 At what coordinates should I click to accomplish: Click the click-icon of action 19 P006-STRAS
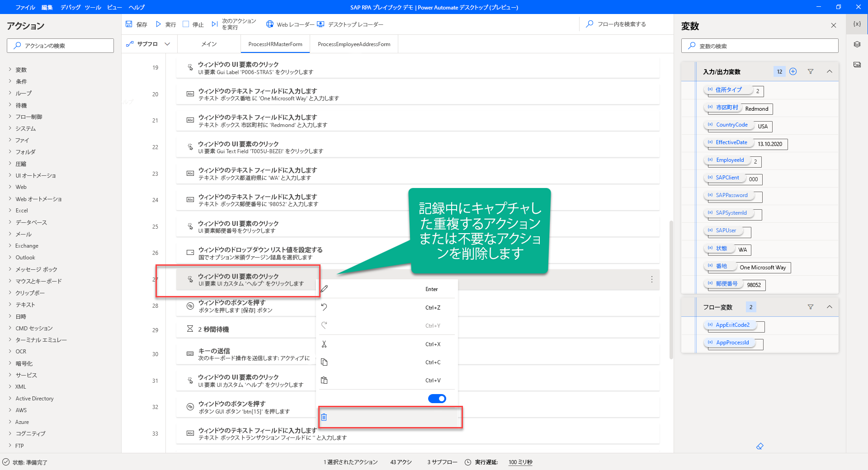190,67
